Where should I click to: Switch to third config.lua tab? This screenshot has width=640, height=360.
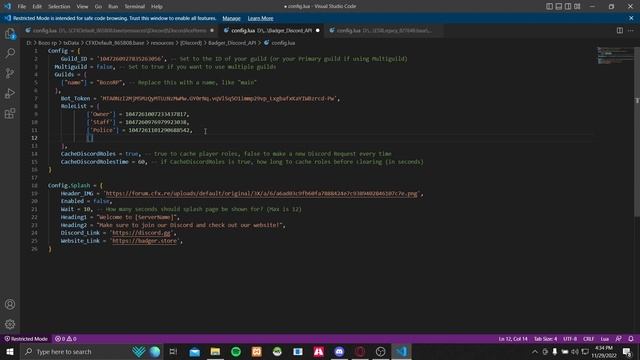pos(384,31)
